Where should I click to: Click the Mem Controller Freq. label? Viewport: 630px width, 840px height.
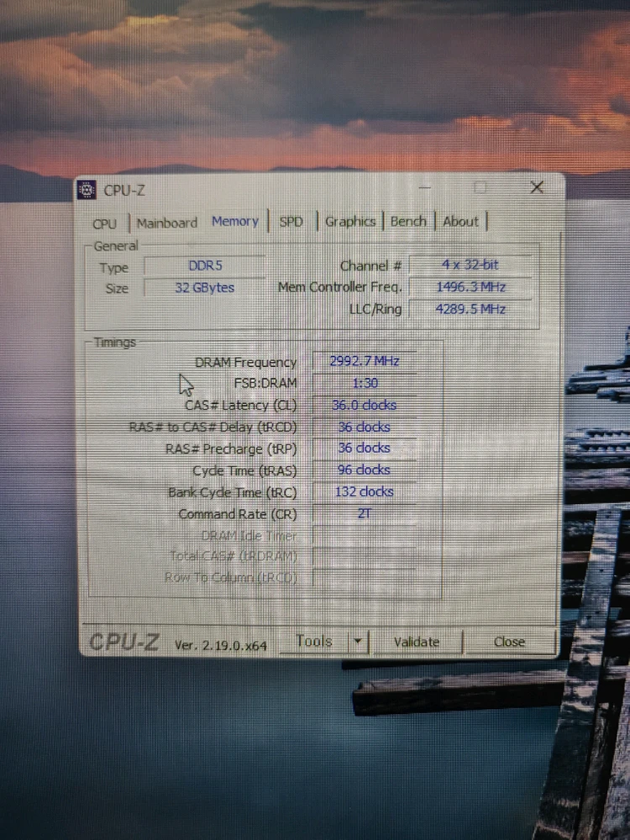pyautogui.click(x=339, y=287)
